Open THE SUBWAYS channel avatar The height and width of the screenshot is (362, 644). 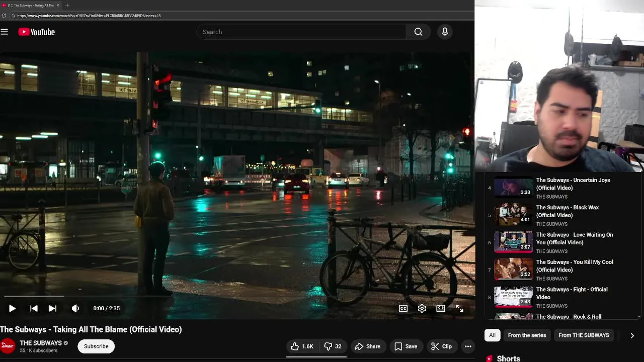8,346
